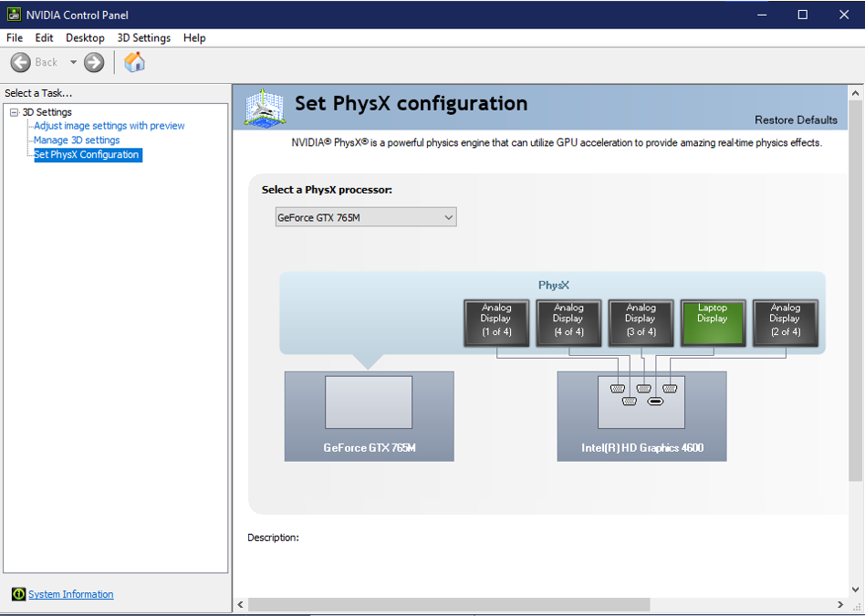
Task: Click Restore Defaults
Action: tap(796, 120)
